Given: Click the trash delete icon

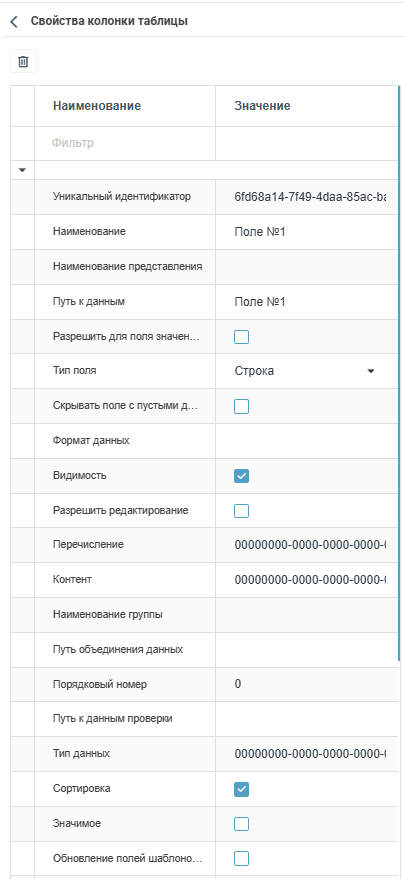Looking at the screenshot, I should 23,62.
